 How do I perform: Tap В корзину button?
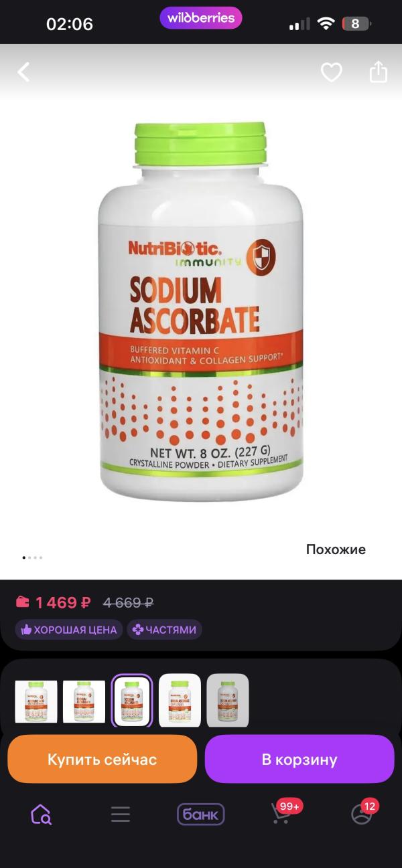tap(299, 759)
